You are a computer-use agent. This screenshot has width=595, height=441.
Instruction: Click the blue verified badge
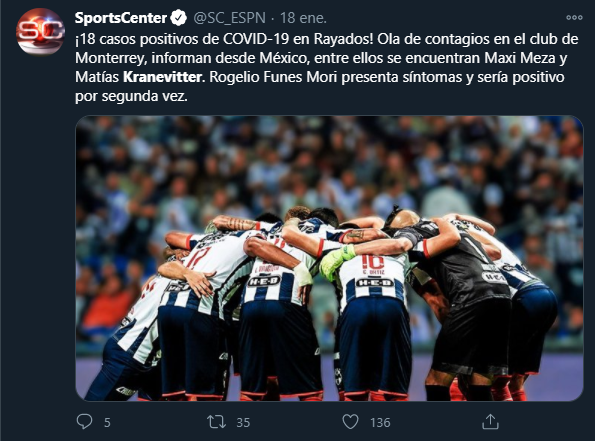pos(178,18)
